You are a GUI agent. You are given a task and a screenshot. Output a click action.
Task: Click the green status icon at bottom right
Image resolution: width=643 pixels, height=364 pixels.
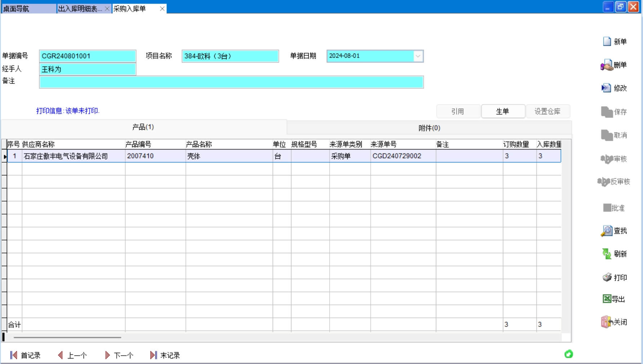tap(568, 354)
